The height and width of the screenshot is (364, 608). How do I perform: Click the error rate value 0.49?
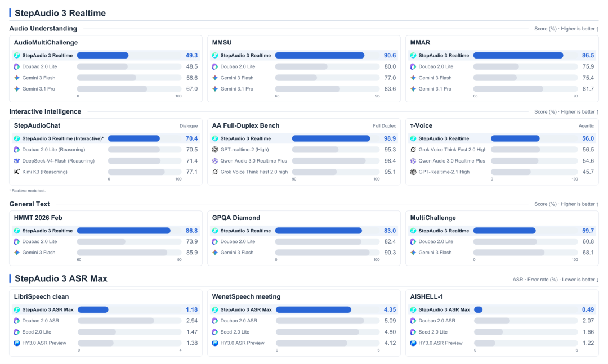(588, 310)
